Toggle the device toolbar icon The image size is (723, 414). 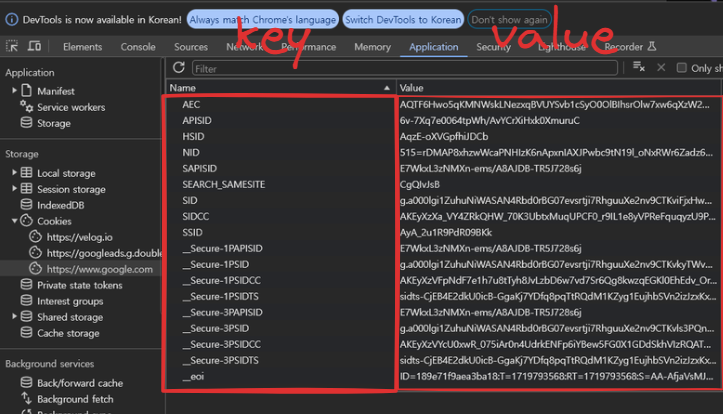(35, 46)
